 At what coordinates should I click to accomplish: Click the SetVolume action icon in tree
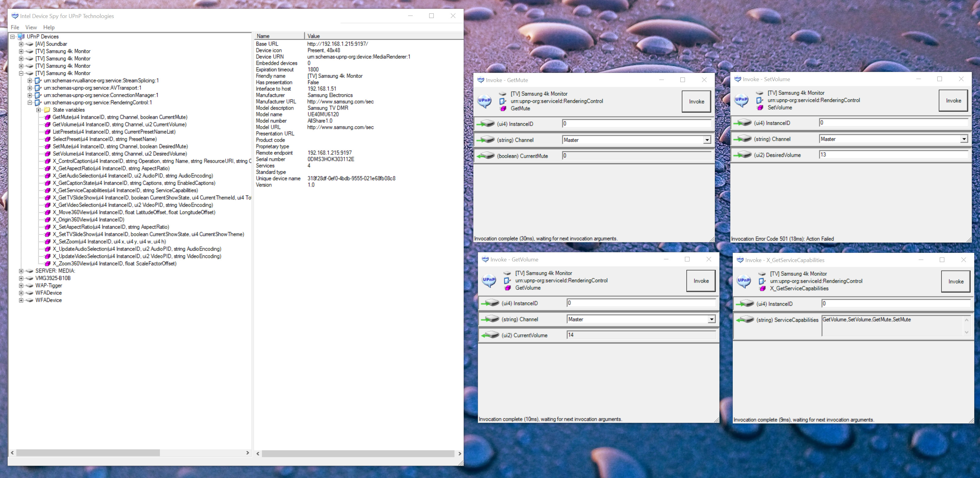48,154
